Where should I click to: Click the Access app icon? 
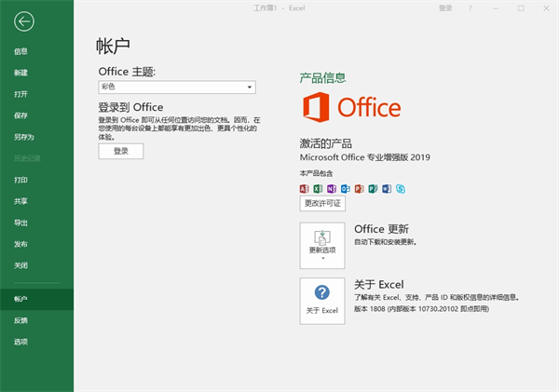(304, 188)
